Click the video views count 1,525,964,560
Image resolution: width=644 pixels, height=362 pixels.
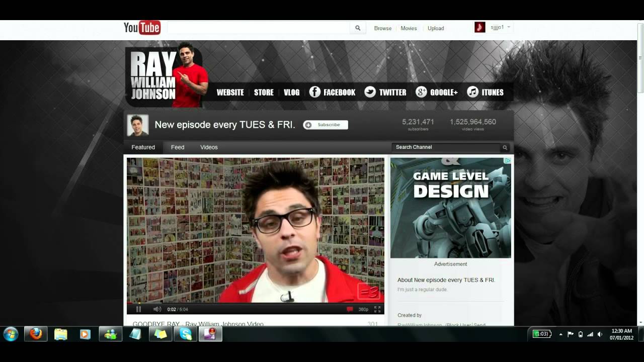pyautogui.click(x=473, y=122)
